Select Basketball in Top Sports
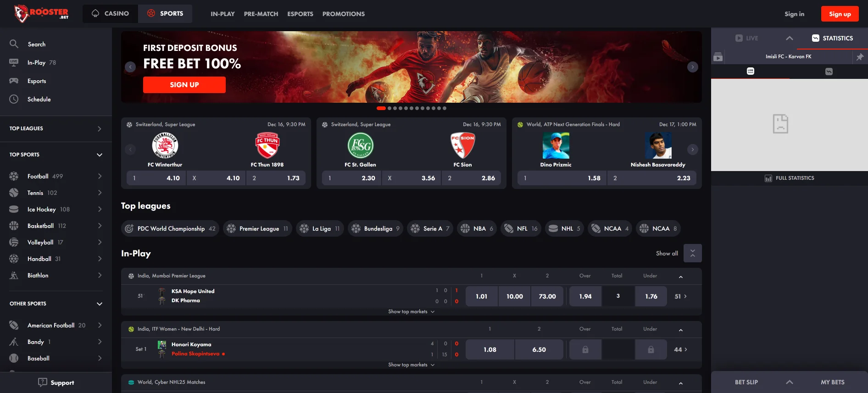 click(x=56, y=226)
